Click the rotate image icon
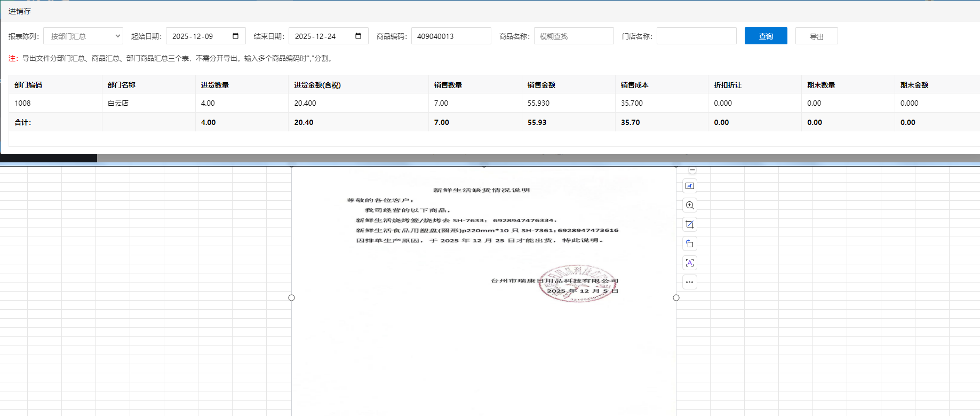 [690, 244]
